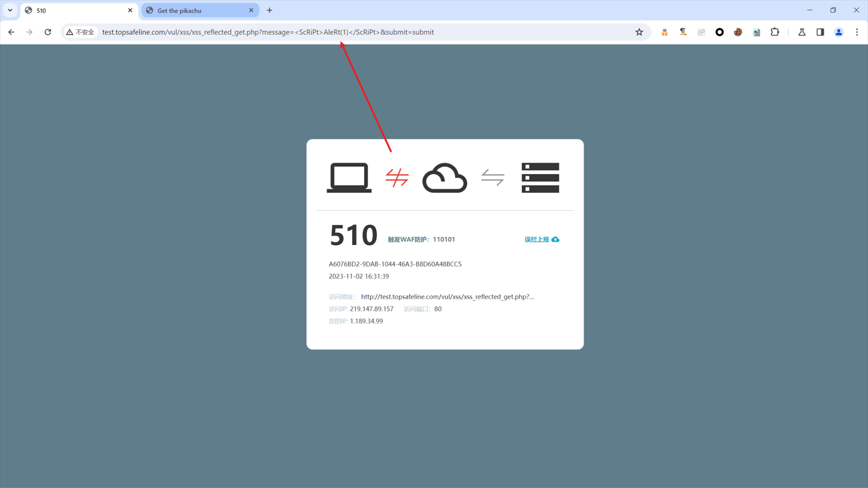Select the 510 tab
The width and height of the screenshot is (868, 488).
click(74, 11)
